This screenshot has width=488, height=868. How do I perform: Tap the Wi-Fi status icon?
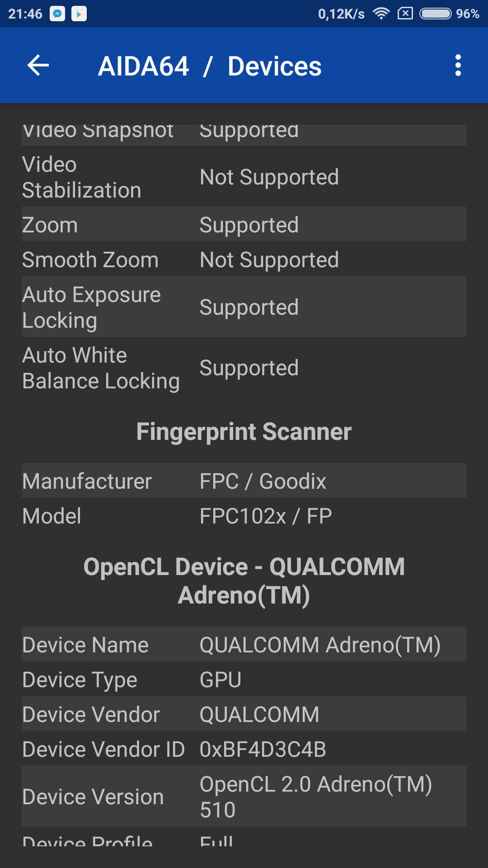(x=381, y=14)
